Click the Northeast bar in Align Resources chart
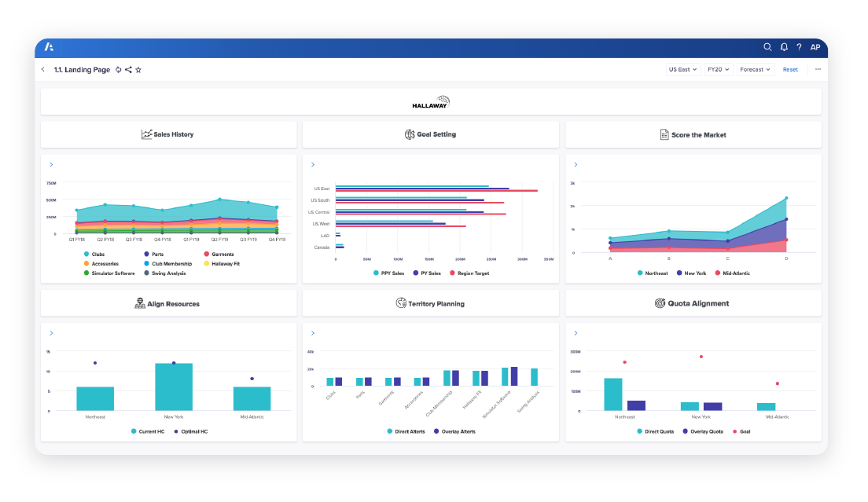 pos(95,398)
